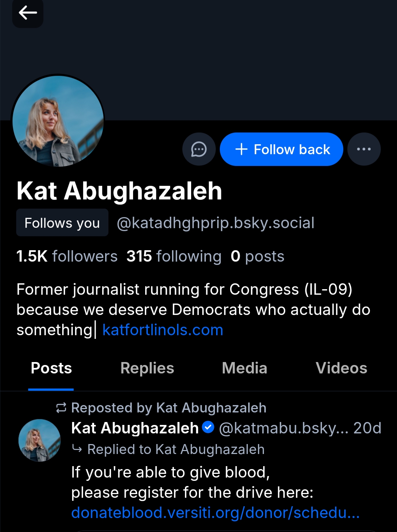The width and height of the screenshot is (397, 532).
Task: Click the repost icon above the post
Action: tap(61, 408)
